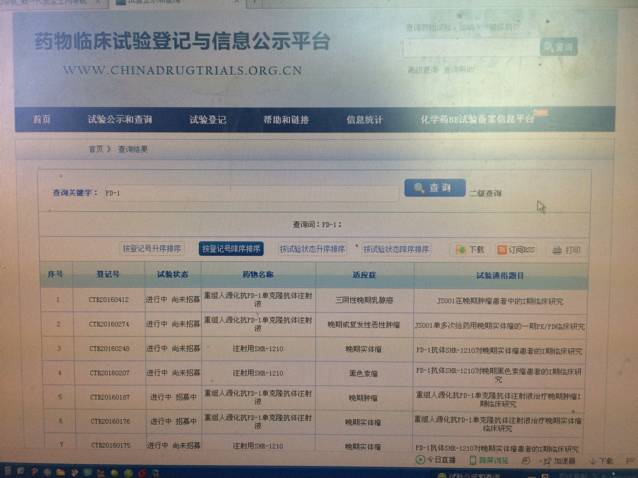Click the 查询关键字 input field
Viewport: 638px width, 478px height.
point(250,190)
